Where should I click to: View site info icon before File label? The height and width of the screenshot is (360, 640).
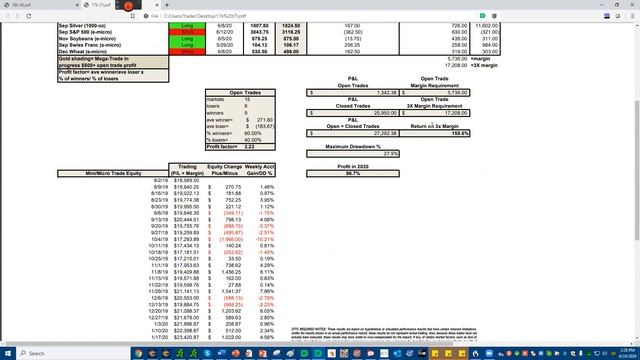(146, 16)
